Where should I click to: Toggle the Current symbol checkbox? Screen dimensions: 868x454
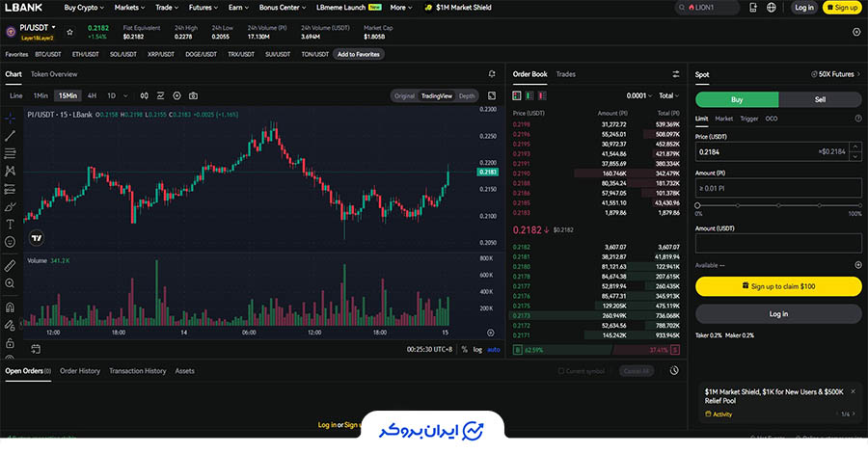(562, 370)
